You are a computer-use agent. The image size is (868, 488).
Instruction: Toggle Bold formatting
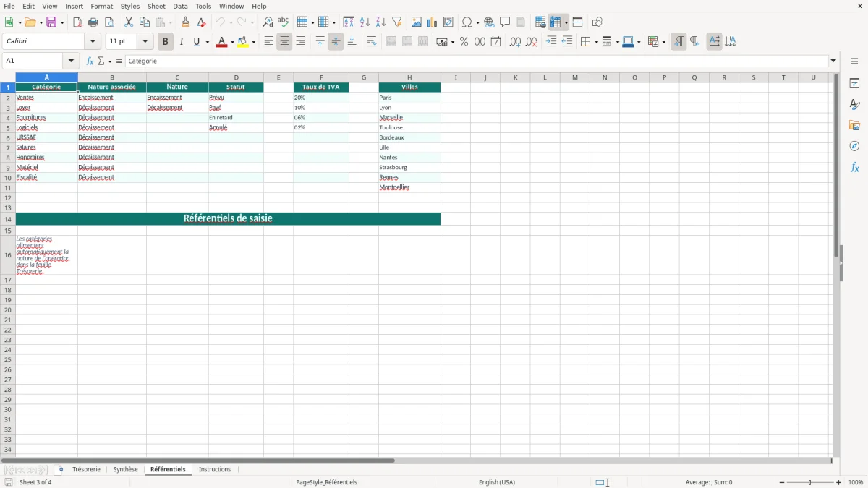165,42
